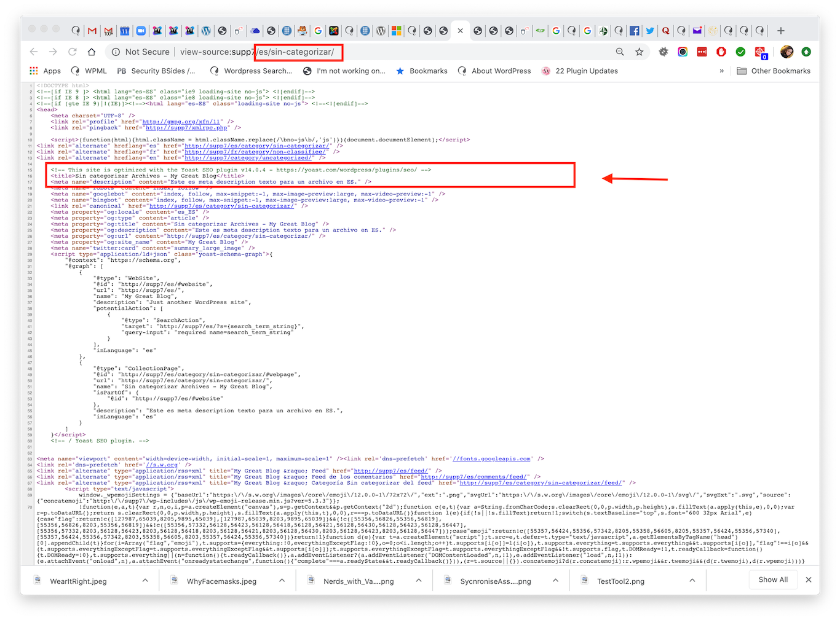This screenshot has width=840, height=620.
Task: Open the downloaded WearItRight.jpeg file
Action: click(x=78, y=581)
